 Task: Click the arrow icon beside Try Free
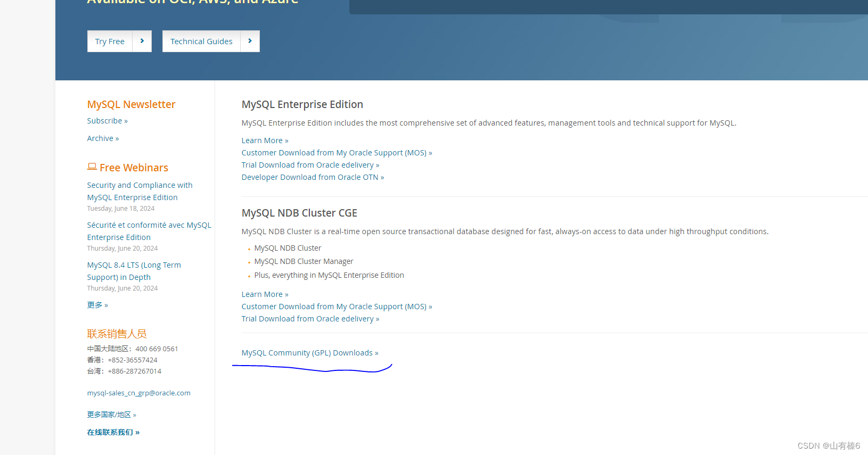coord(142,42)
